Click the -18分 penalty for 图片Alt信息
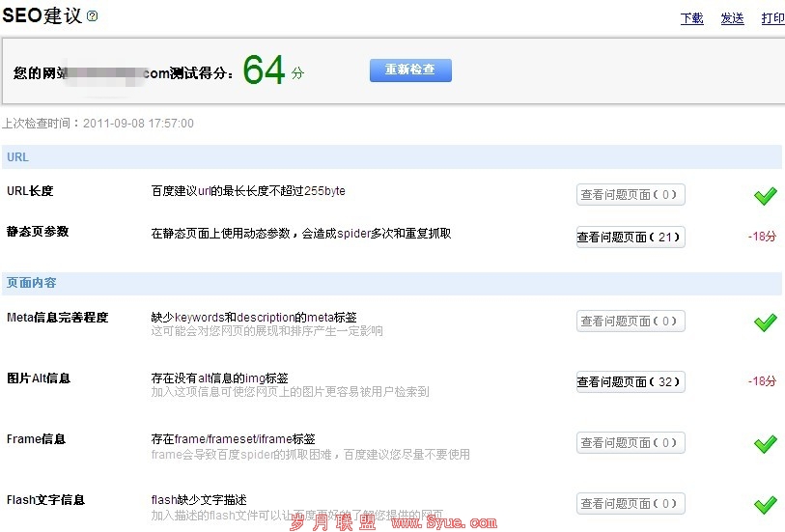The width and height of the screenshot is (785, 532). click(762, 382)
